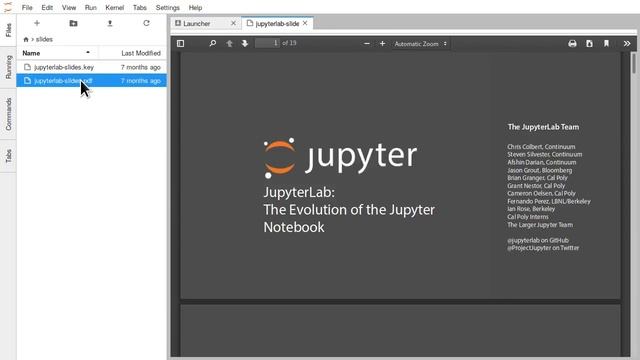Go to the home folder icon

tap(26, 40)
